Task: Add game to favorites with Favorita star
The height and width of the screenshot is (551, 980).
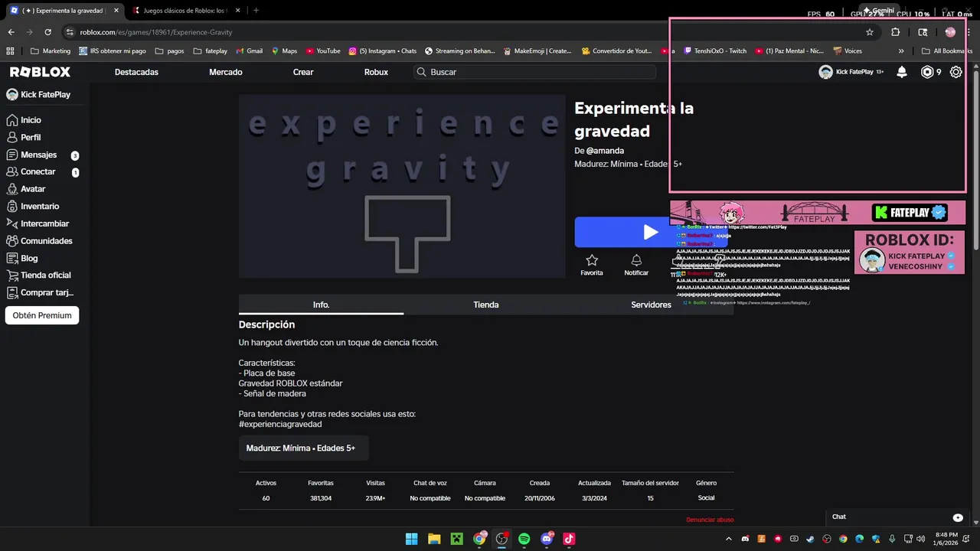Action: (592, 266)
